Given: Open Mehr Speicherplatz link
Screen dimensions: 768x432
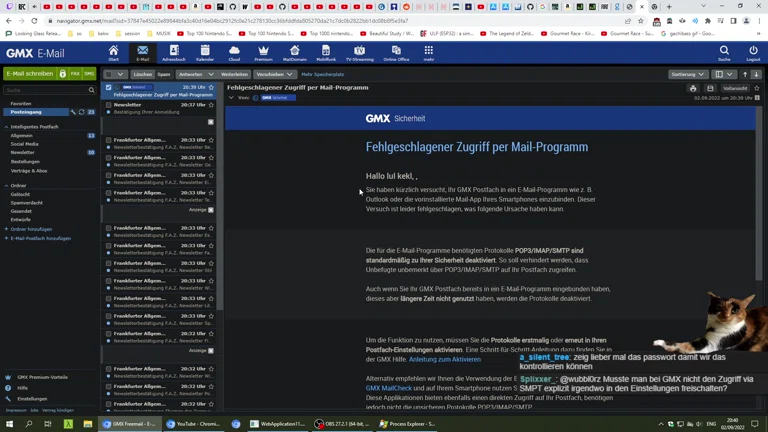Looking at the screenshot, I should click(323, 74).
